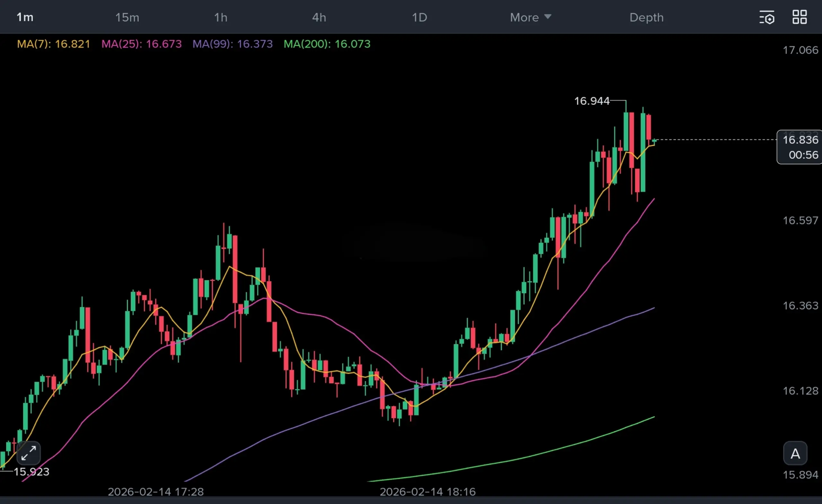Open the chart indicator settings icon

coord(767,17)
